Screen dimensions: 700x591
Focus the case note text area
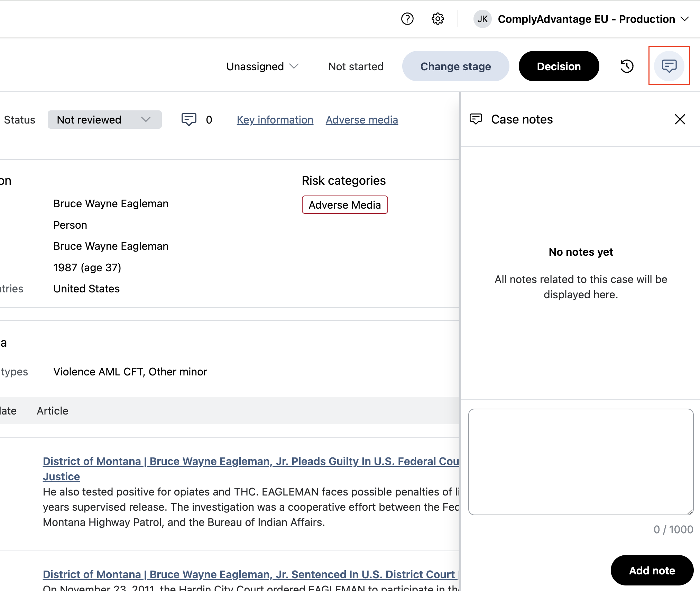click(581, 462)
